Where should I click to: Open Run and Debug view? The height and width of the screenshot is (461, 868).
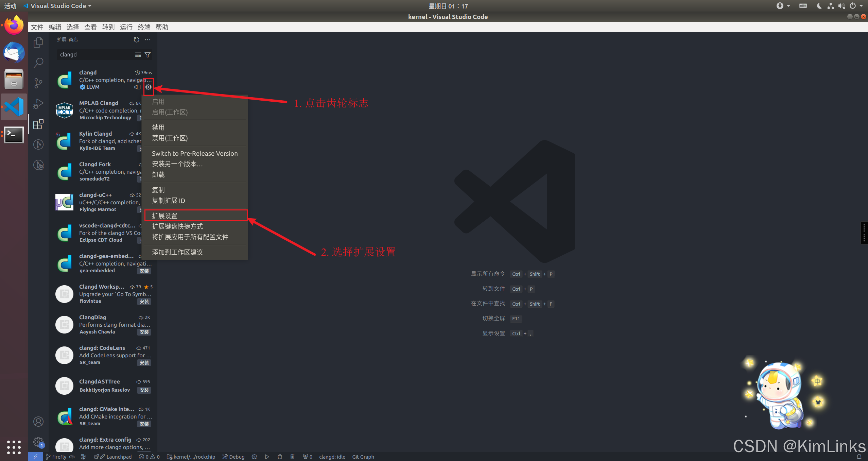pyautogui.click(x=38, y=104)
